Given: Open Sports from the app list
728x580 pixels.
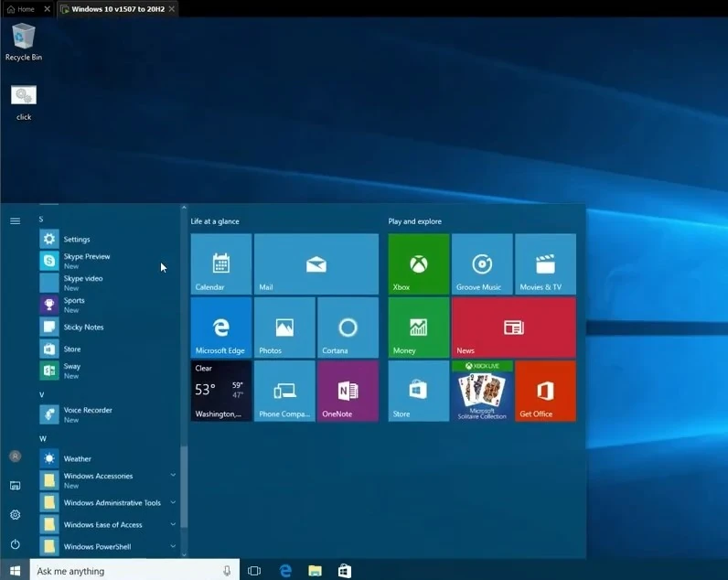Looking at the screenshot, I should (108, 305).
